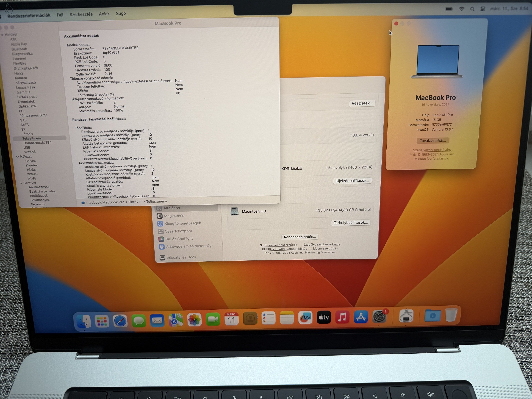
Task: Open ENERGY STAR-kompatibilitás link
Action: tap(284, 249)
